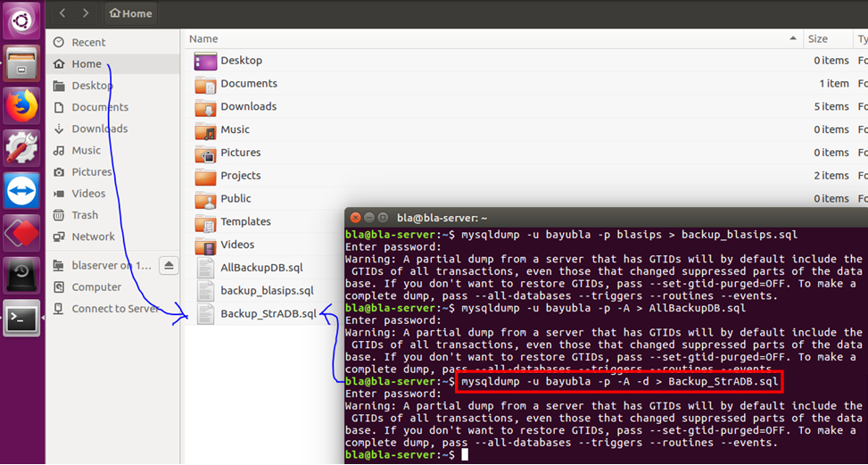This screenshot has height=465, width=868.
Task: Open backup clock drive icon in dock
Action: pos(21,275)
